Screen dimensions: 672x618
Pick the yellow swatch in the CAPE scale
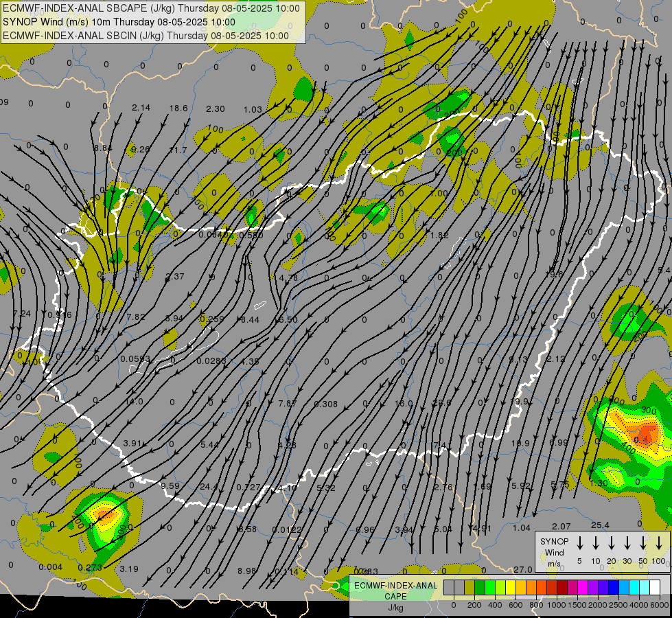[511, 588]
